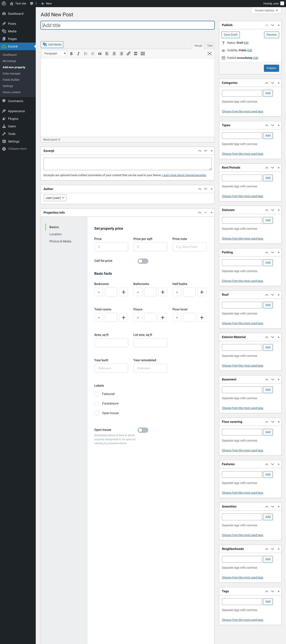The image size is (286, 644).
Task: Turn on the Open house schedule switch
Action: tap(143, 430)
